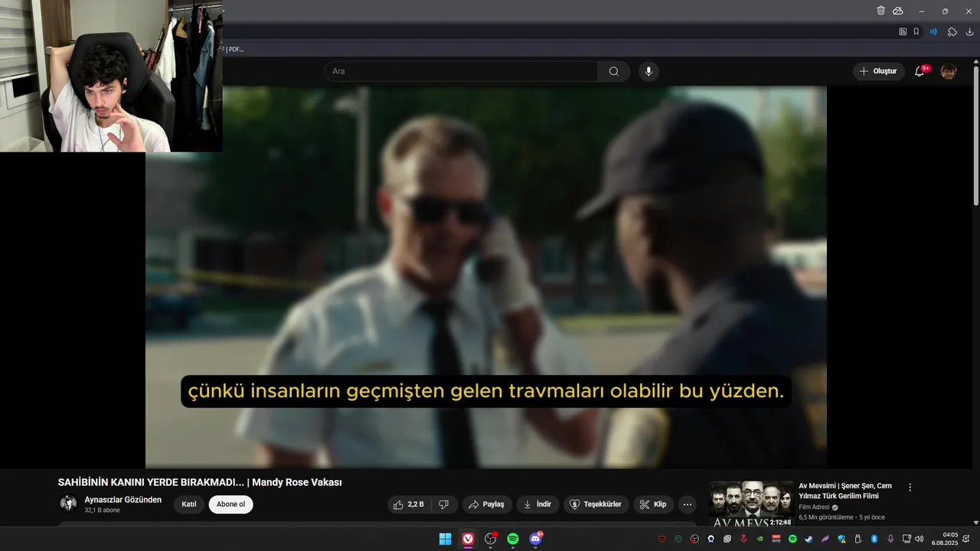Click the Steam icon in system tray
This screenshot has height=551, width=980.
[808, 539]
